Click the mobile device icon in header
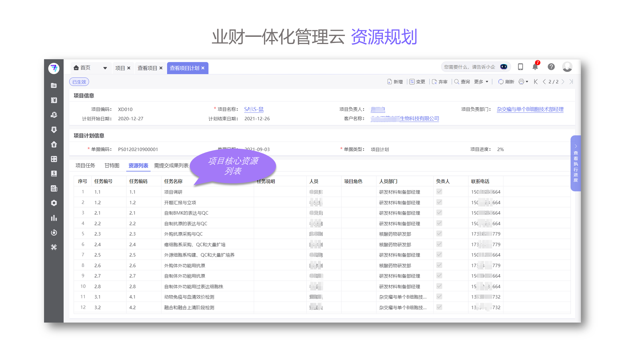 pyautogui.click(x=520, y=67)
